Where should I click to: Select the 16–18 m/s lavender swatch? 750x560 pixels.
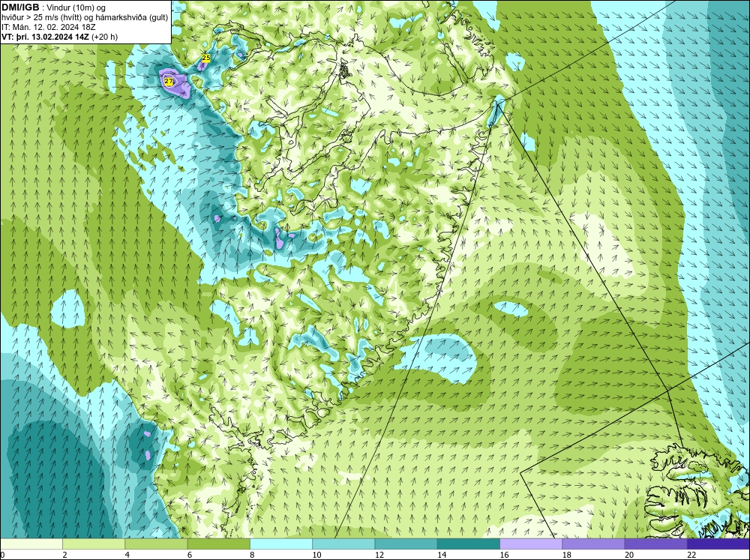point(531,544)
